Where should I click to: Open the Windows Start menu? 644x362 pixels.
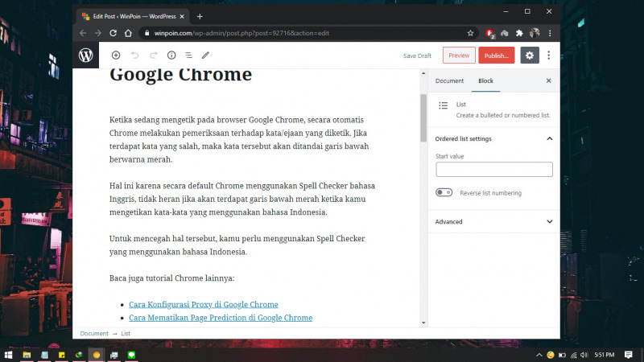[x=8, y=355]
